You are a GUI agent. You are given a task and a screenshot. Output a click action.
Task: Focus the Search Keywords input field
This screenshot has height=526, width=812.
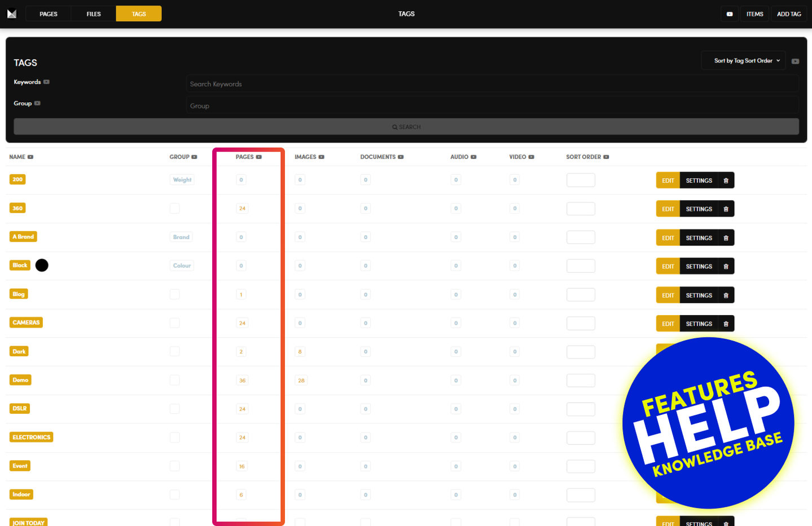tap(491, 84)
